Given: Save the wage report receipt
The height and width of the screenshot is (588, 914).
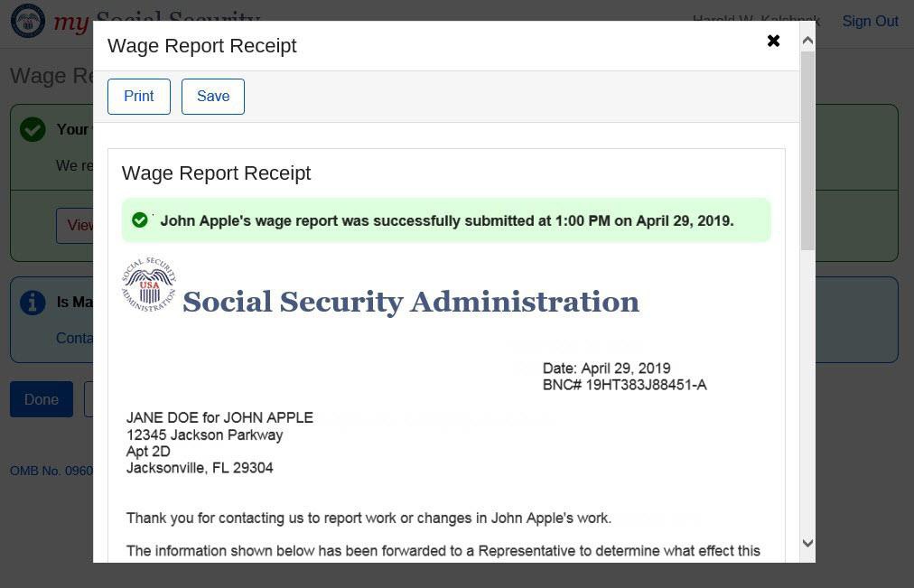Looking at the screenshot, I should click(213, 97).
